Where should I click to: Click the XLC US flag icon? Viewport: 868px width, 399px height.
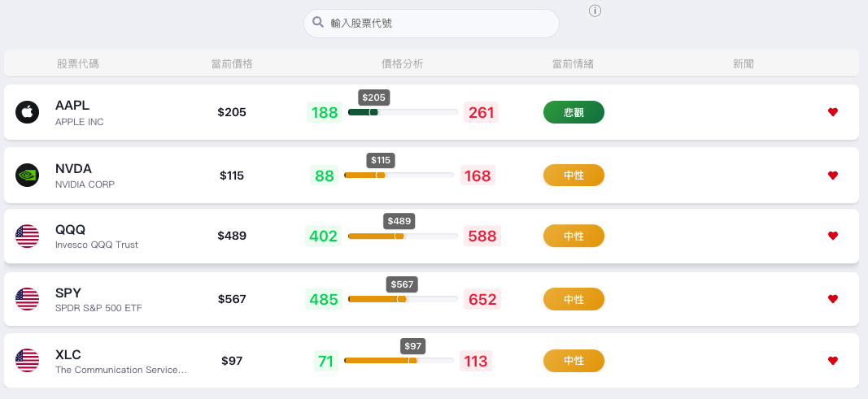27,360
